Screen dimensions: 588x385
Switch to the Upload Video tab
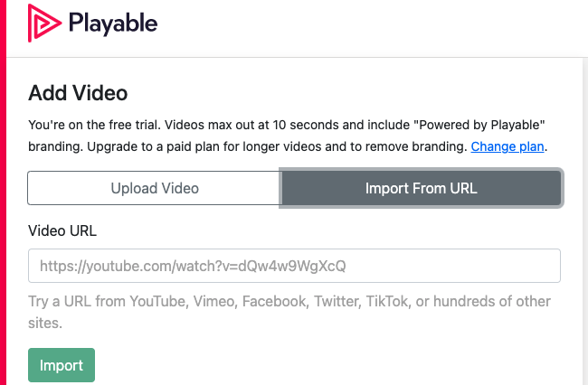tap(155, 188)
